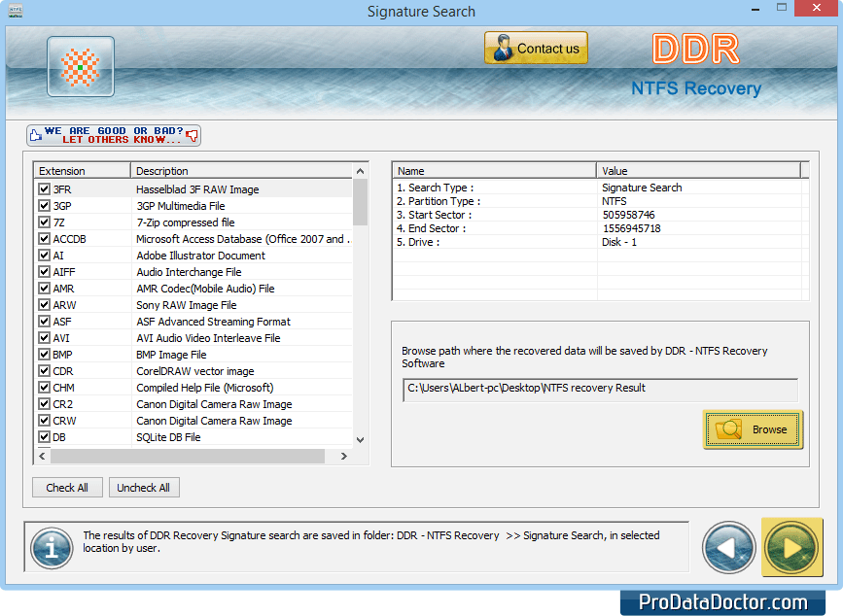The width and height of the screenshot is (843, 616).
Task: Click the '5. Drive :' row name
Action: point(418,242)
